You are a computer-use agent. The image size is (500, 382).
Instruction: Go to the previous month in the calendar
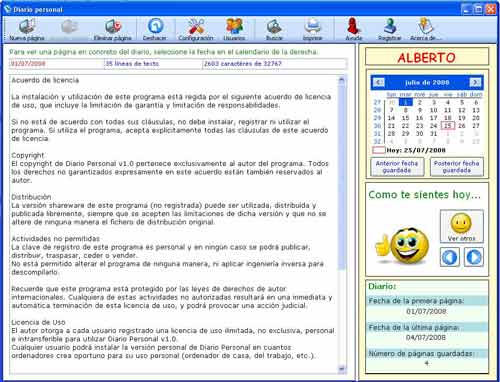379,82
